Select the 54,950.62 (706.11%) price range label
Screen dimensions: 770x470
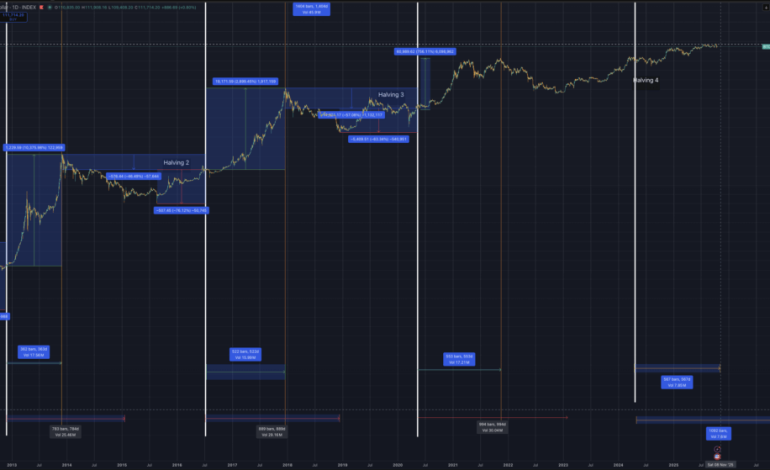425,51
